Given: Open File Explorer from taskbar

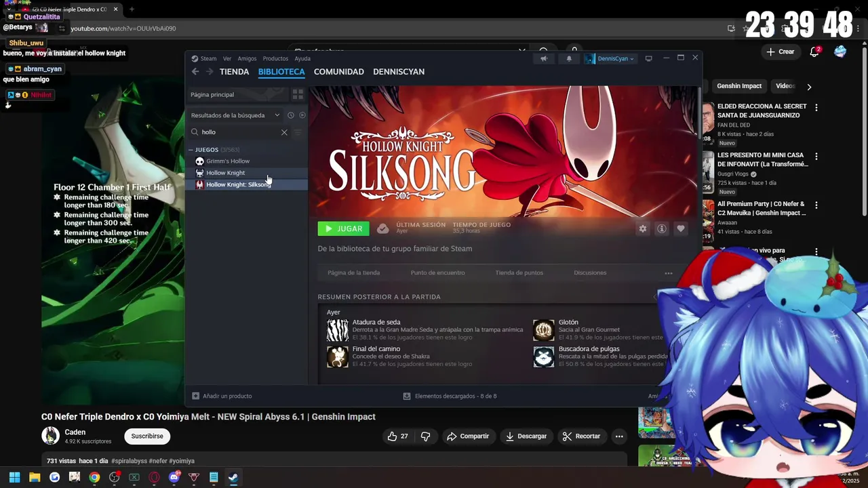Looking at the screenshot, I should [35, 477].
